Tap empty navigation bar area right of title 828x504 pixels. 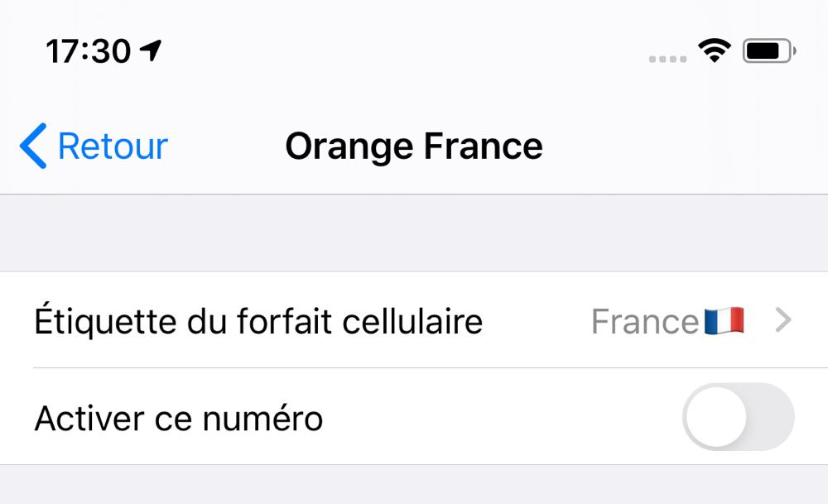tap(686, 146)
